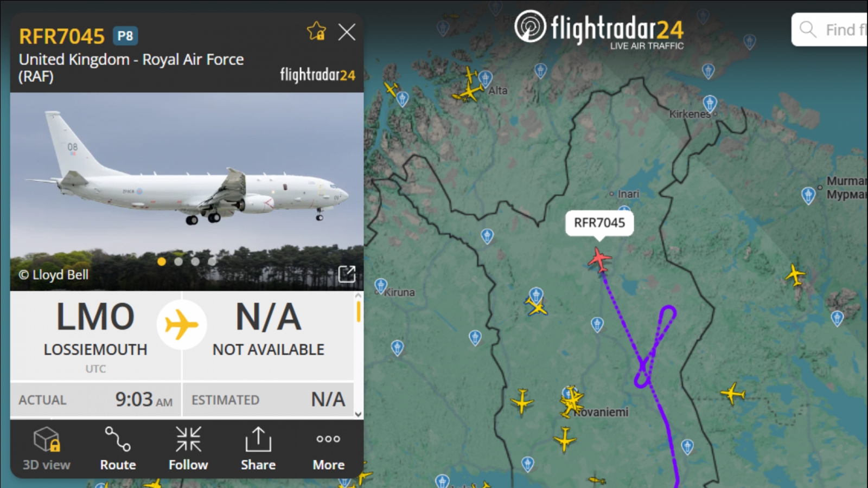Select the red RFR7045 aircraft on map
This screenshot has height=488, width=868.
pyautogui.click(x=599, y=260)
